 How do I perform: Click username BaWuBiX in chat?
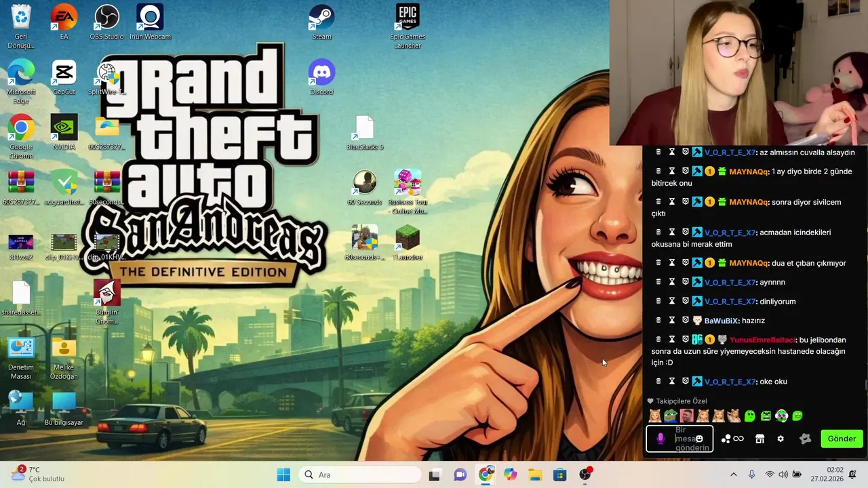[721, 321]
